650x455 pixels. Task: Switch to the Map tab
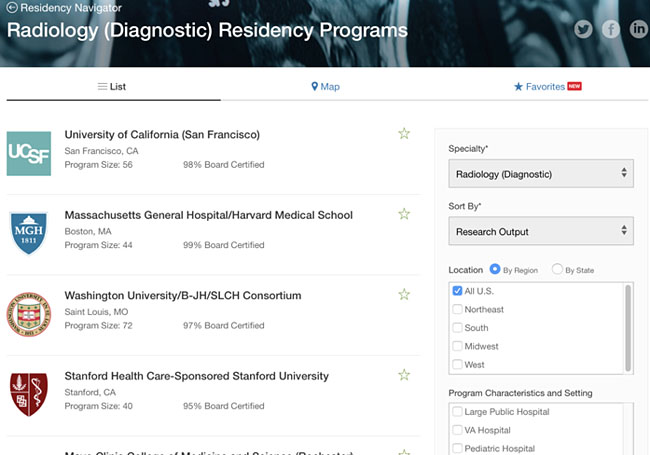[325, 87]
